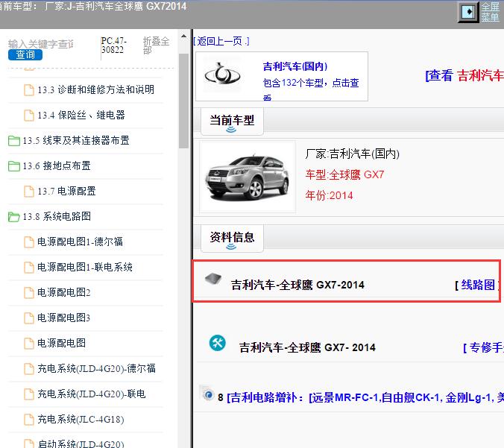Image resolution: width=504 pixels, height=448 pixels.
Task: Click the 查询 search button
Action: point(25,55)
